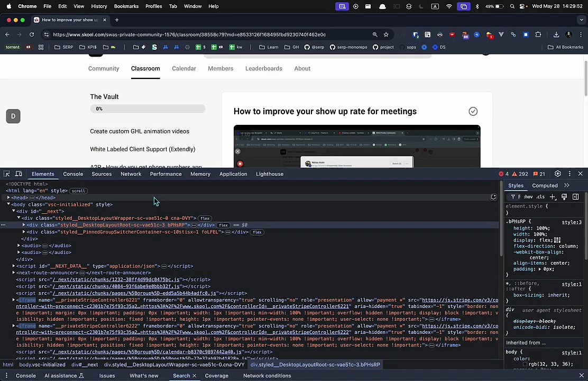Click the rgb(32, 33, 36) color swatch

525,364
